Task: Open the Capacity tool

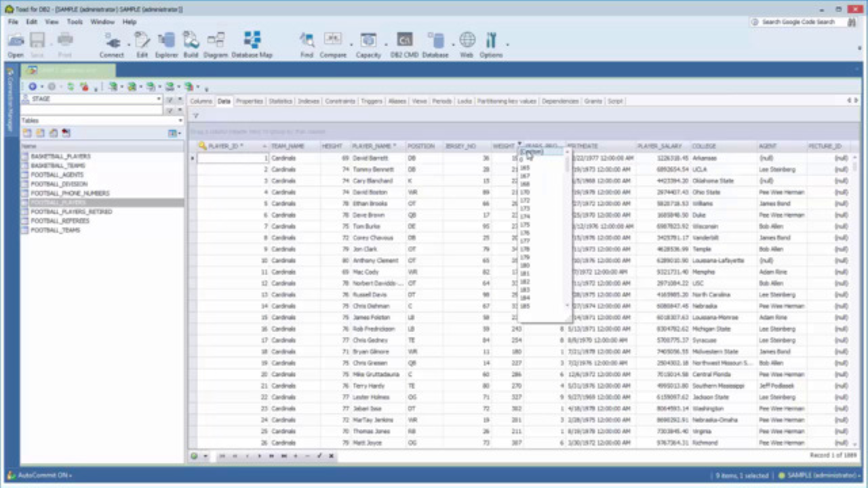Action: pyautogui.click(x=368, y=39)
